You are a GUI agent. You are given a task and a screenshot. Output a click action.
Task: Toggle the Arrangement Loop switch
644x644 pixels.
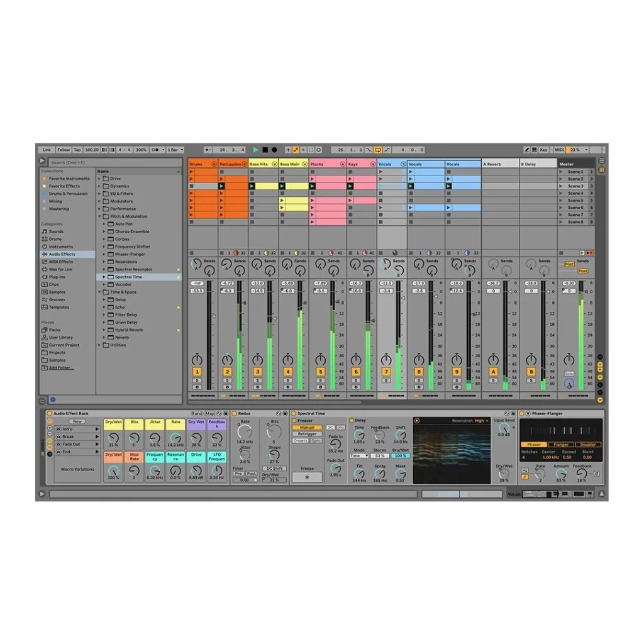point(378,150)
